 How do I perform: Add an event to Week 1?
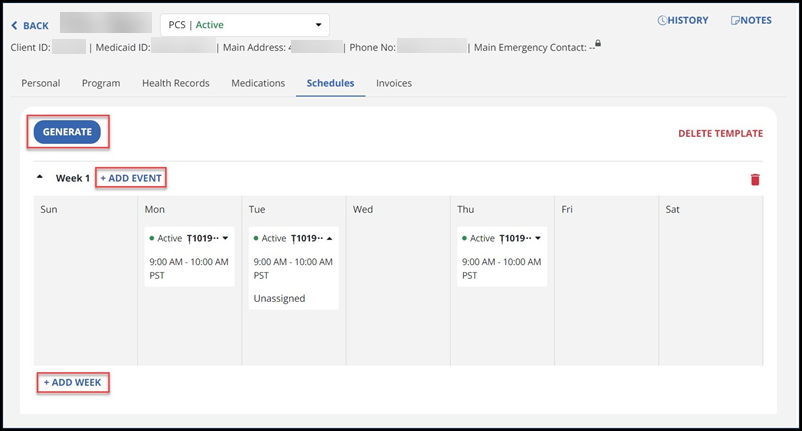click(x=131, y=178)
